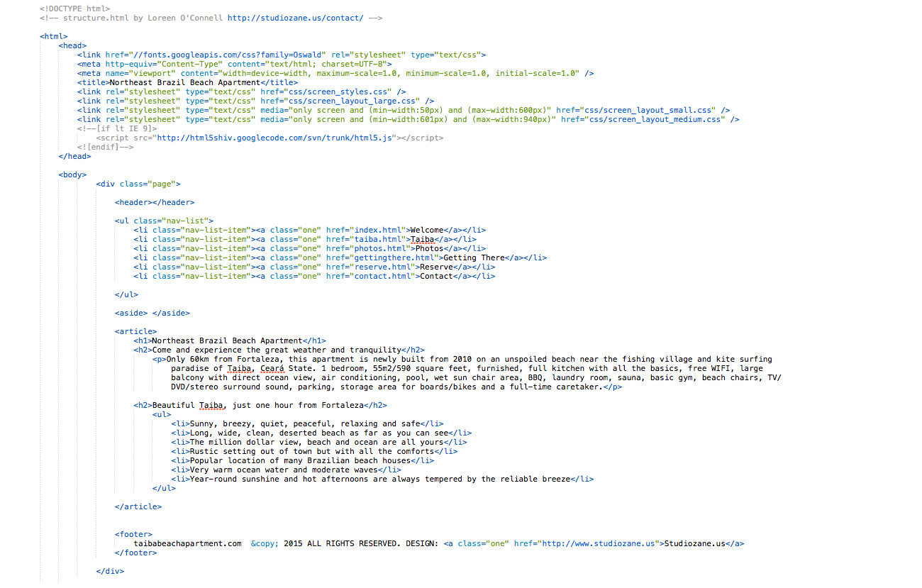Click the '<!DOCTYPE html>' declaration
922x588 pixels.
[x=75, y=9]
